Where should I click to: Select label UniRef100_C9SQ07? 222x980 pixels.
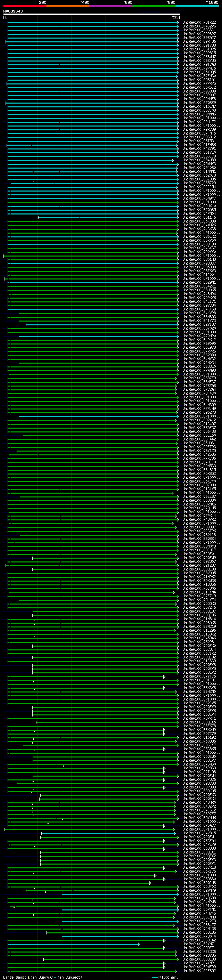tap(199, 561)
